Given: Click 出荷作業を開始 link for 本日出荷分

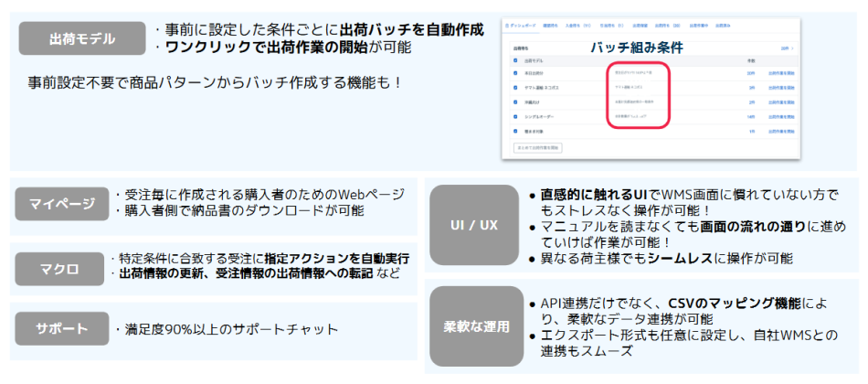Looking at the screenshot, I should pyautogui.click(x=779, y=73).
